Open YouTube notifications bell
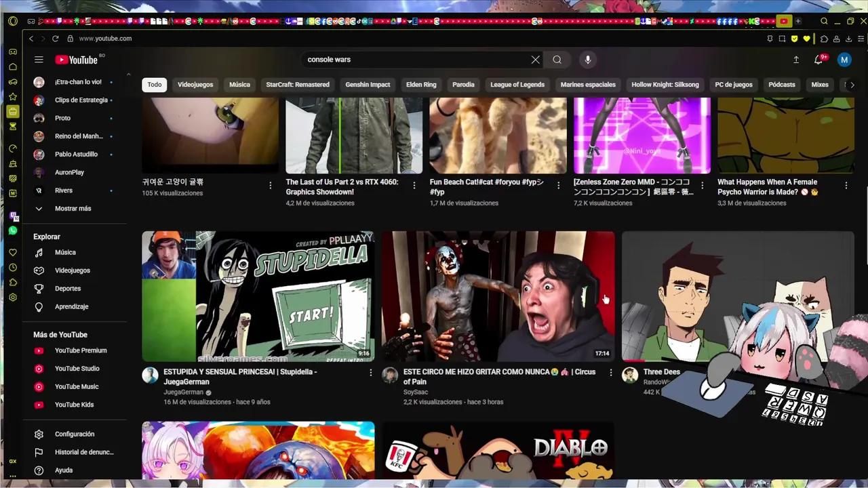This screenshot has height=488, width=868. (x=818, y=60)
